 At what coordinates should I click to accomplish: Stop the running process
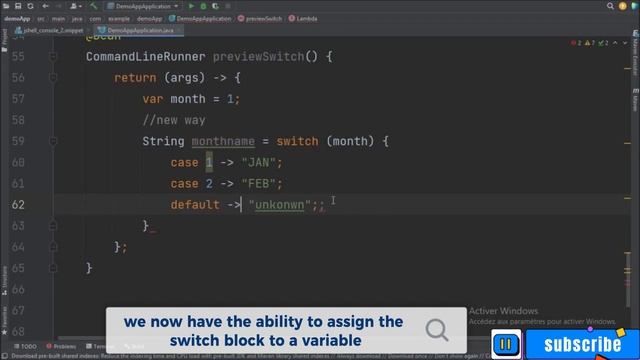click(228, 6)
